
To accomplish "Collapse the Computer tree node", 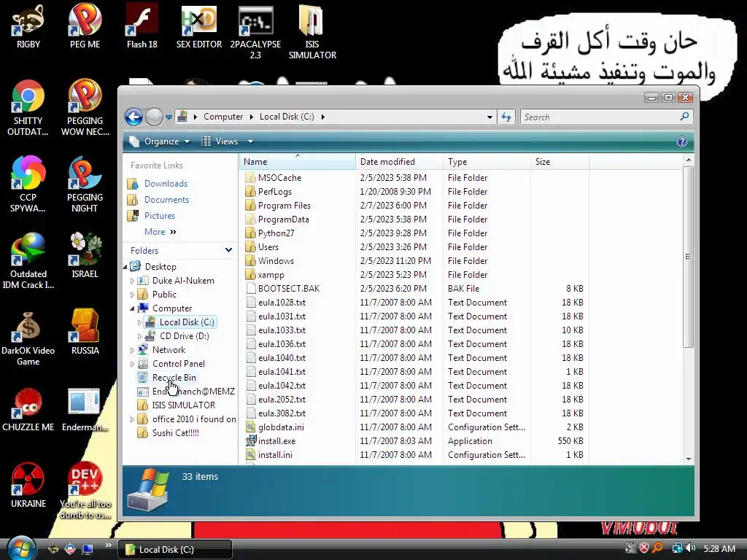I will [132, 308].
